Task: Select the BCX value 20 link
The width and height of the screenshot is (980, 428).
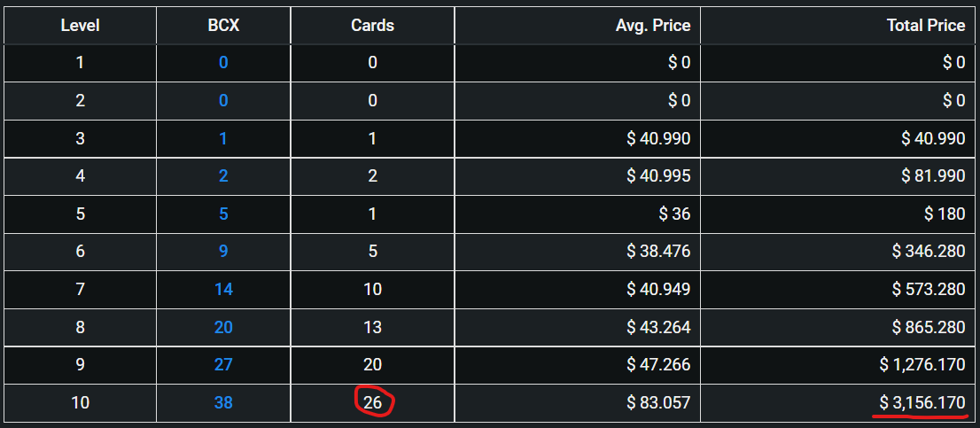Action: coord(223,327)
